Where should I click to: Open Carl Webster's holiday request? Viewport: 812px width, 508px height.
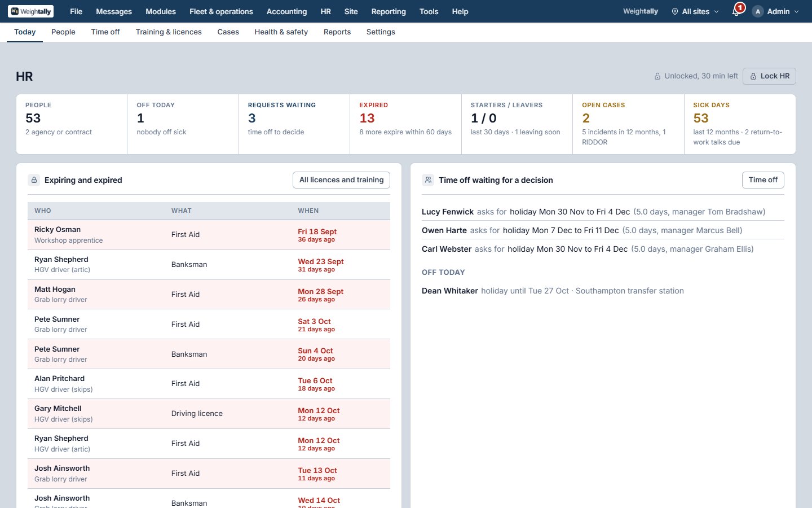pyautogui.click(x=603, y=249)
